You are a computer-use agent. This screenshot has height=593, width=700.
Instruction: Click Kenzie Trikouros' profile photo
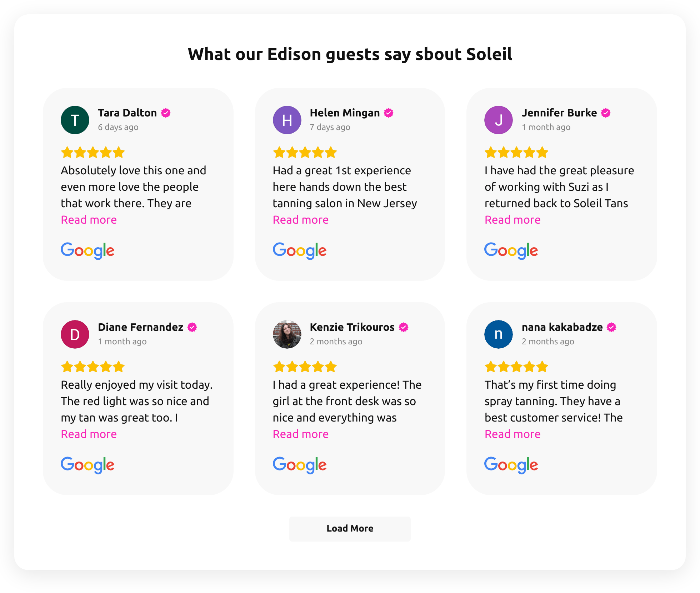287,334
